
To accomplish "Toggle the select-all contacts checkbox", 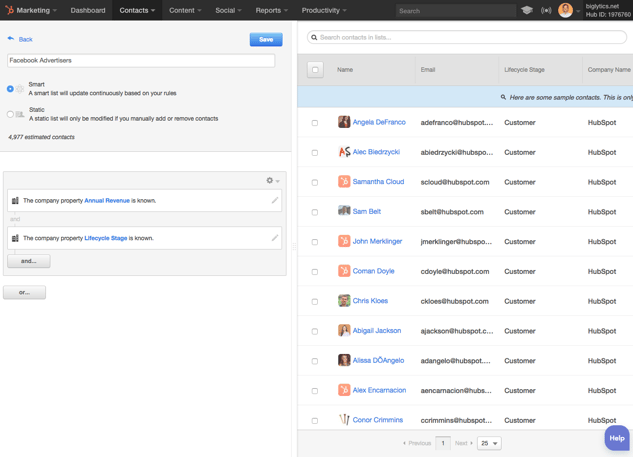I will [x=315, y=70].
